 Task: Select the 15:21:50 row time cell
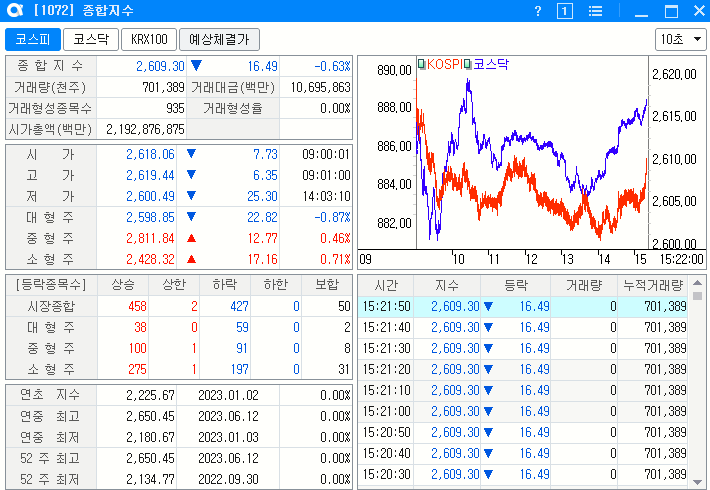pos(386,307)
